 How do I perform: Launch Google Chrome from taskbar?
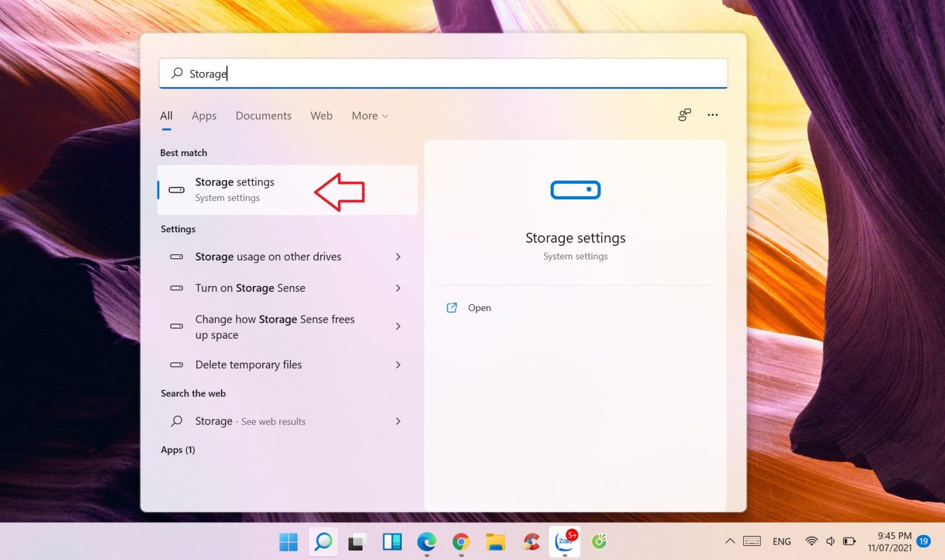461,542
